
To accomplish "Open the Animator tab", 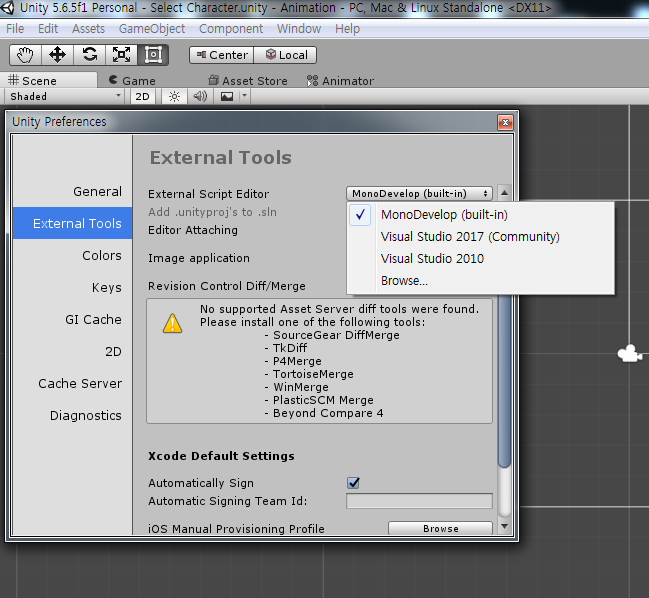I will pyautogui.click(x=340, y=81).
